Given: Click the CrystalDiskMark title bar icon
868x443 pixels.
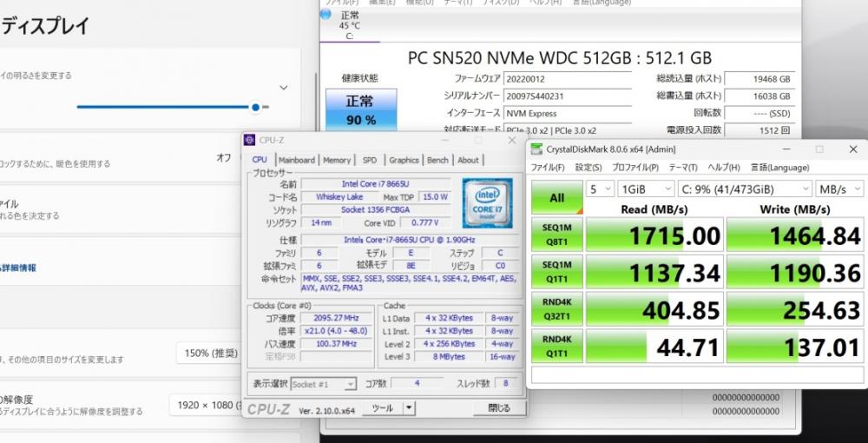Looking at the screenshot, I should click(536, 149).
